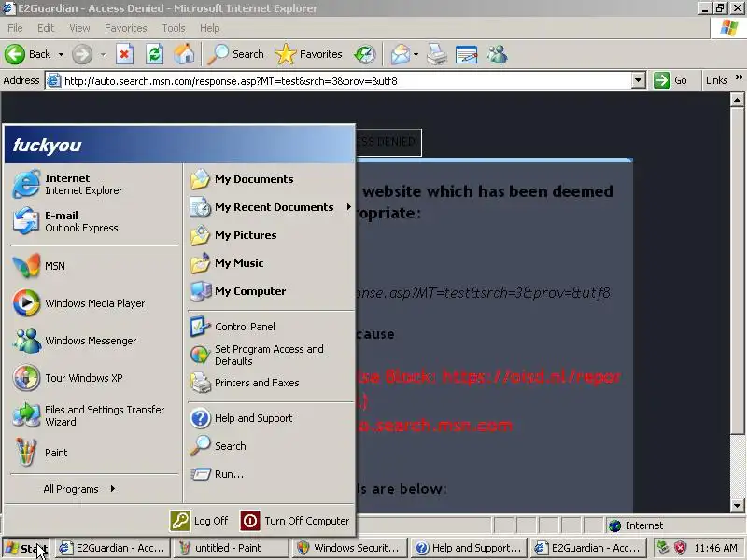Go to Home page icon
The width and height of the screenshot is (747, 560).
coord(184,54)
